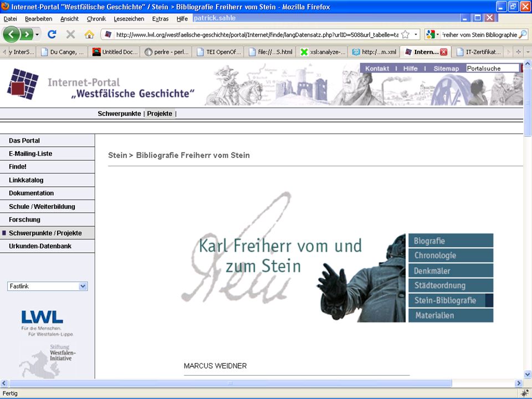
Task: Click the status bar icon at bottom right
Action: click(x=524, y=393)
